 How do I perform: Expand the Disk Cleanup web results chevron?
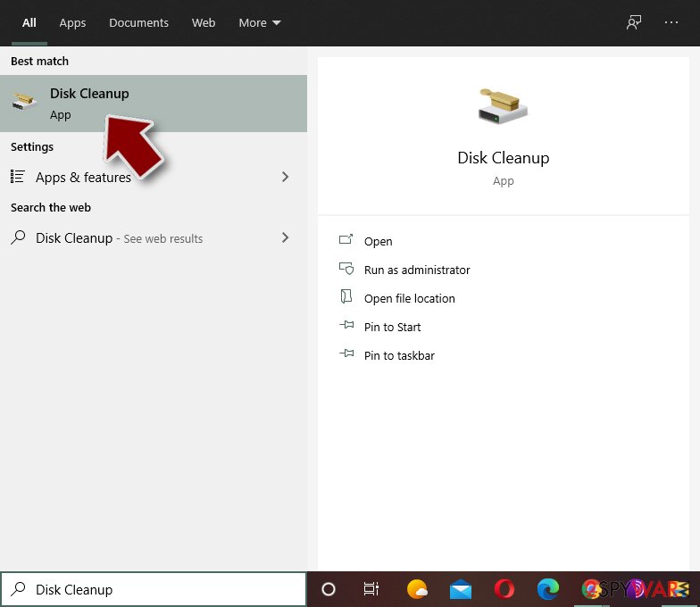[x=286, y=237]
